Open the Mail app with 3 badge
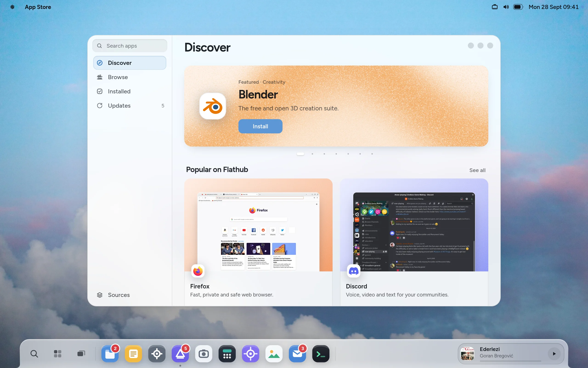Screen dimensions: 588x368 click(x=297, y=354)
